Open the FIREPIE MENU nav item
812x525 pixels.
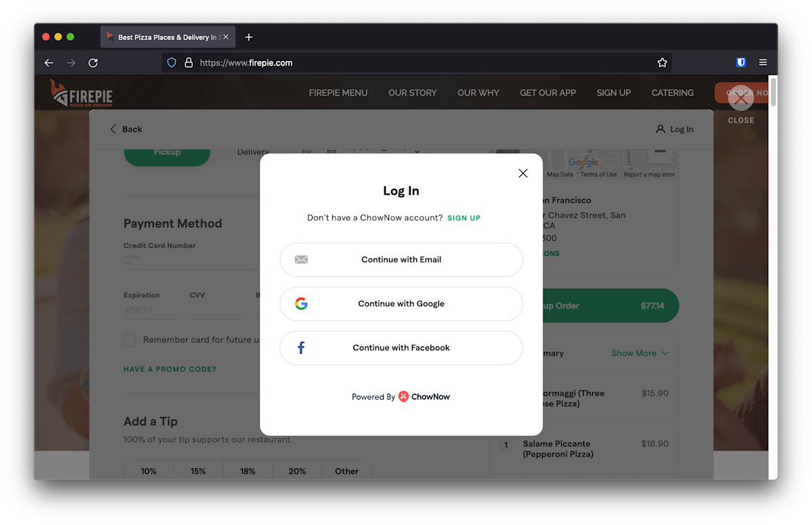point(338,93)
